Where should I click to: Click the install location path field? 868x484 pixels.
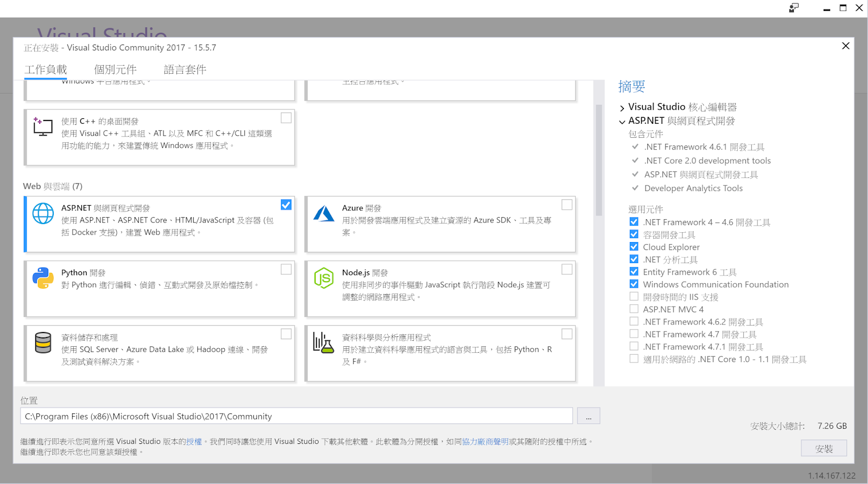pyautogui.click(x=297, y=416)
